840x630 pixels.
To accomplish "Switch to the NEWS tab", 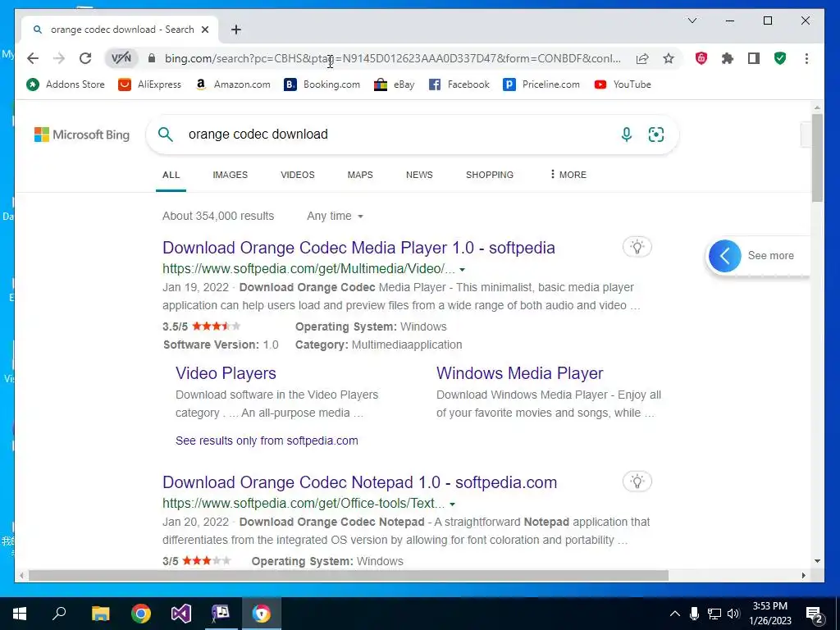I will coord(419,175).
